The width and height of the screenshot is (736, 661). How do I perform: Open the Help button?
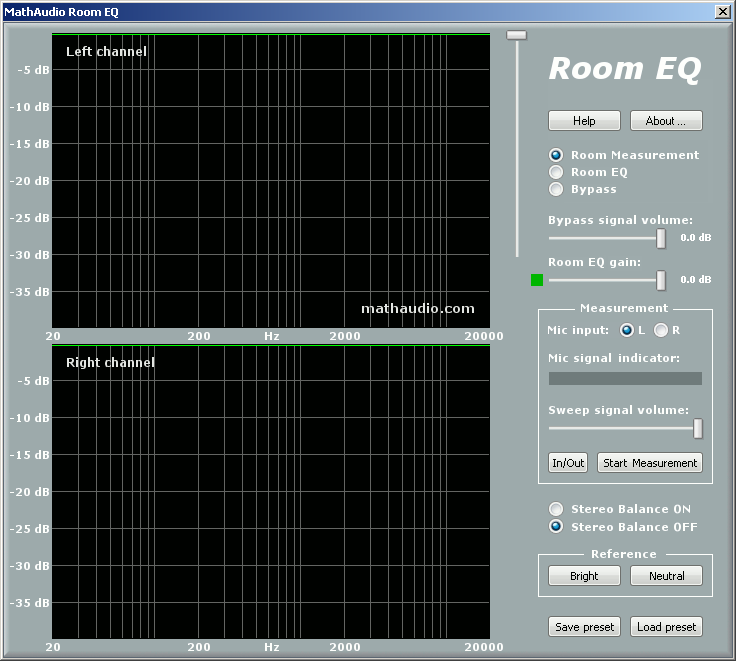(584, 121)
